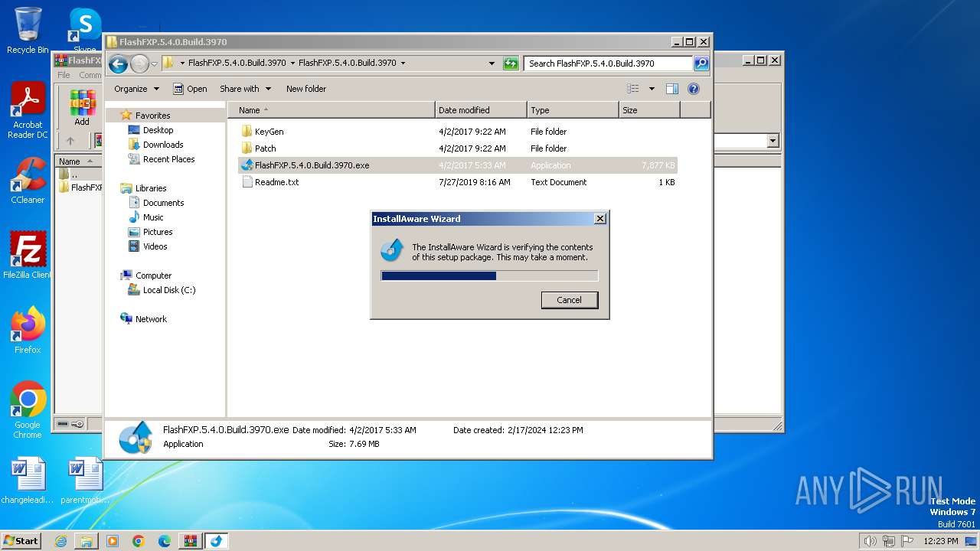Sort by Name column
Image resolution: width=980 pixels, height=551 pixels.
[x=331, y=110]
